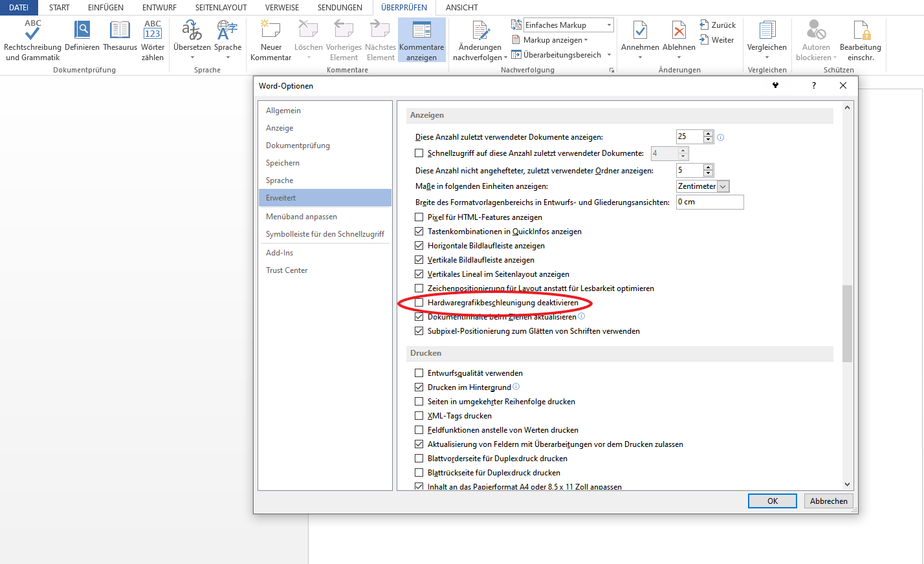
Task: Jump Weiter to next change
Action: pyautogui.click(x=717, y=40)
